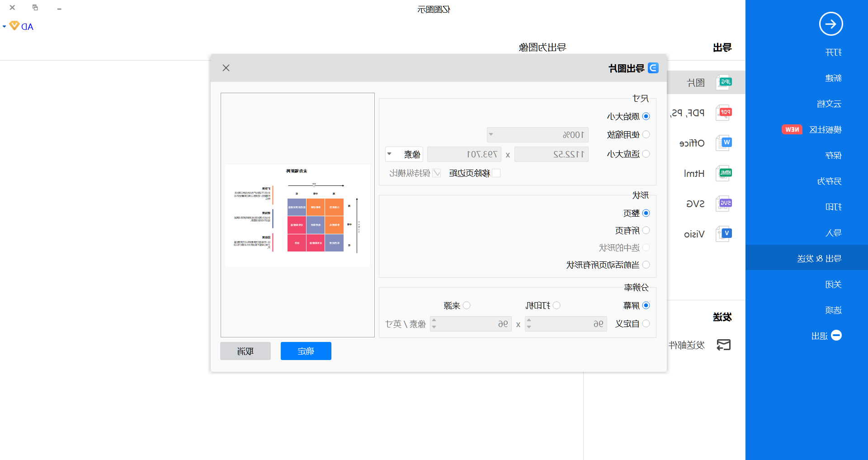Select the Visio export icon
Screen dimensions: 868x460
[x=724, y=234]
